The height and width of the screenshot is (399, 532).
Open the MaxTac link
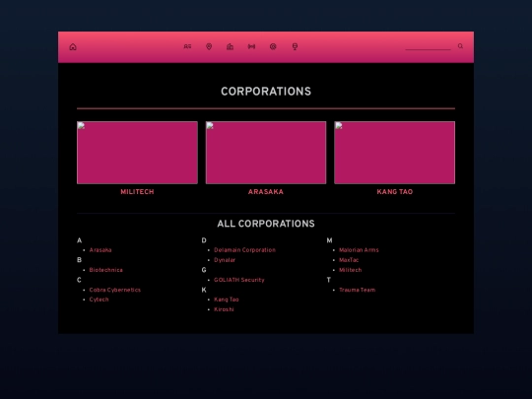(x=349, y=260)
